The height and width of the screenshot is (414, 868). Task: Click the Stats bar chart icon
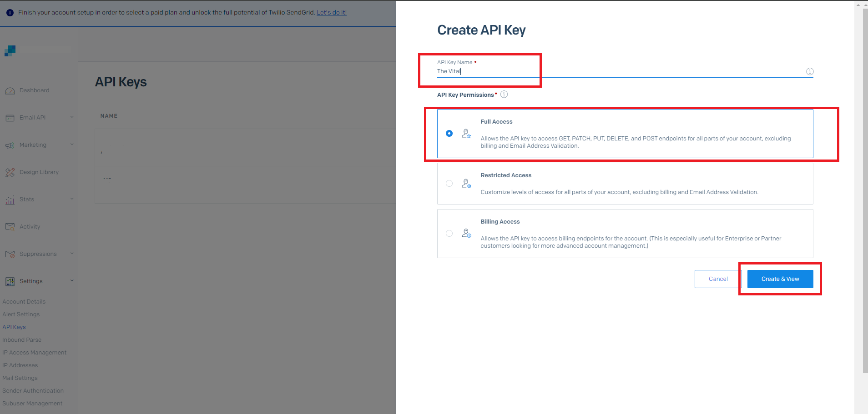[10, 200]
